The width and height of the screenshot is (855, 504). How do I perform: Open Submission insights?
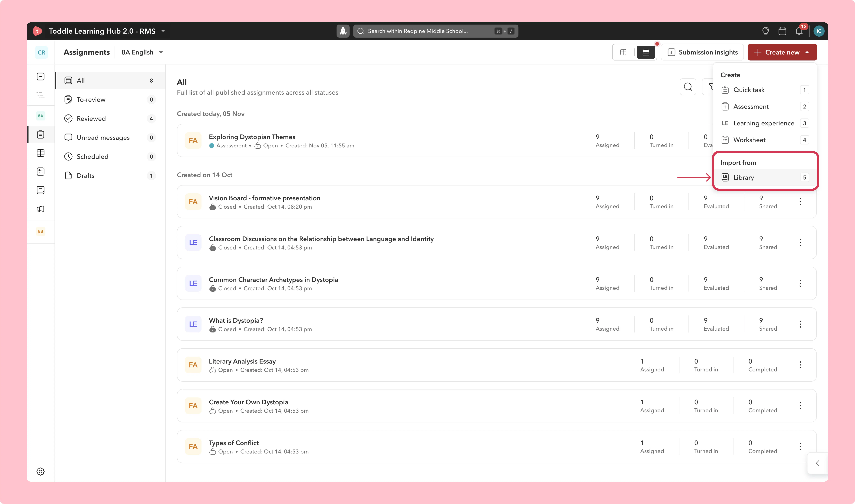702,52
